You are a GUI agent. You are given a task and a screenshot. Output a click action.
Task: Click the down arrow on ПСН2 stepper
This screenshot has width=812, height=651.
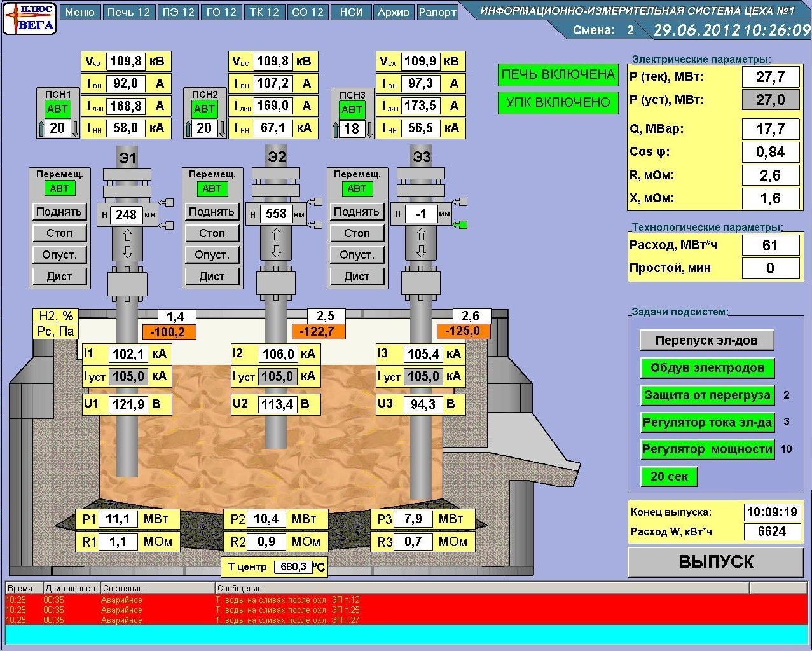222,128
